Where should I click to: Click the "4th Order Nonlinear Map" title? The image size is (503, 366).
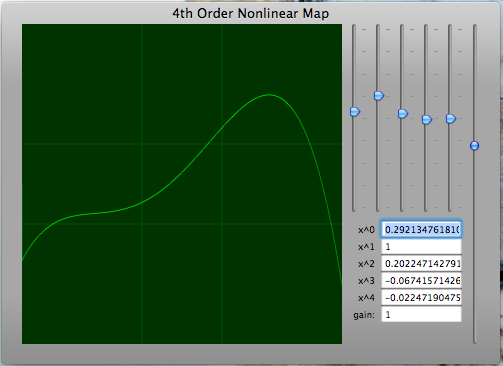coord(251,14)
